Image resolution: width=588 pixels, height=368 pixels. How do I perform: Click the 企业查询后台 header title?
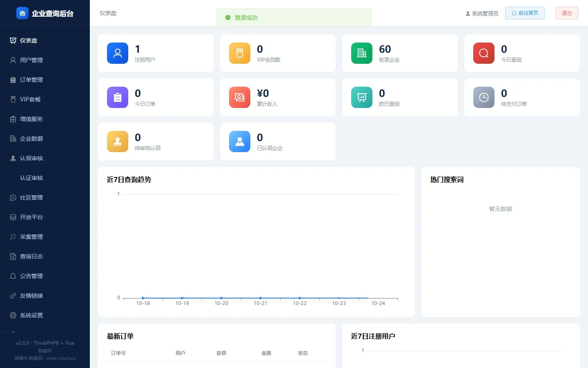pos(53,13)
